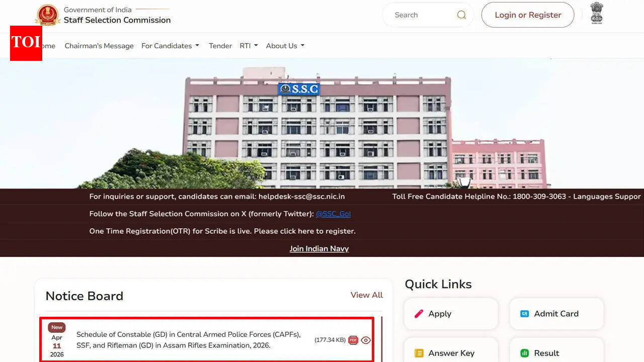Select the Apply pencil icon
The width and height of the screenshot is (644, 362).
pyautogui.click(x=419, y=313)
